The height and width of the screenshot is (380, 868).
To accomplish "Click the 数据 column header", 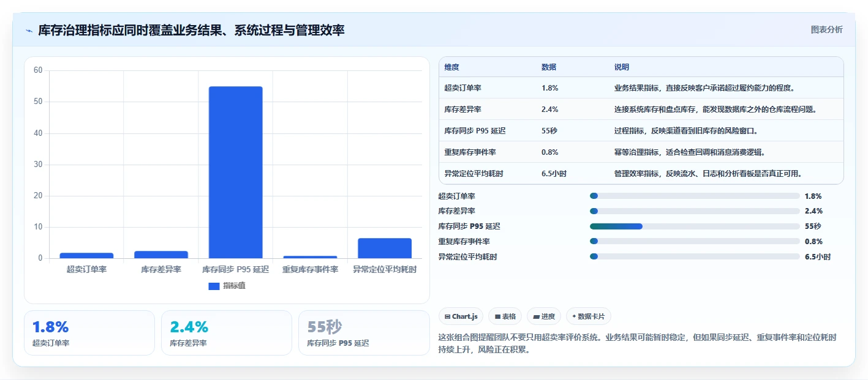I will coord(549,67).
